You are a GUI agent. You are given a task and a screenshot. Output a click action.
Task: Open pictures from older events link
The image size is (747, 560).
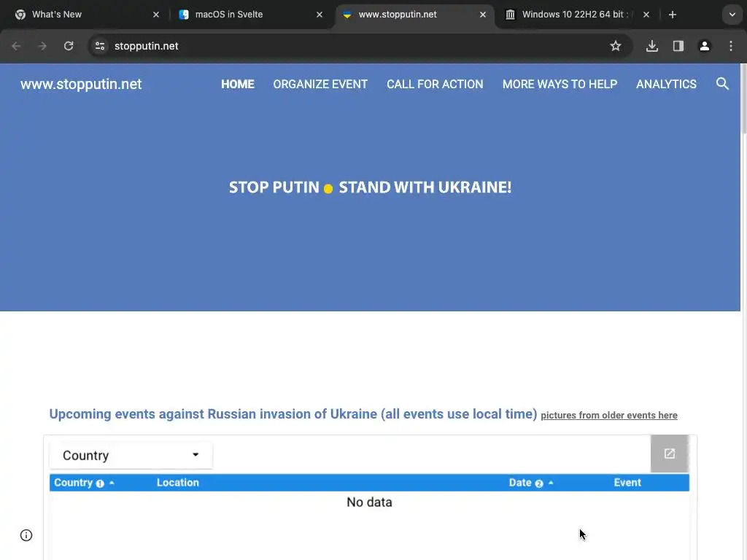pyautogui.click(x=609, y=415)
